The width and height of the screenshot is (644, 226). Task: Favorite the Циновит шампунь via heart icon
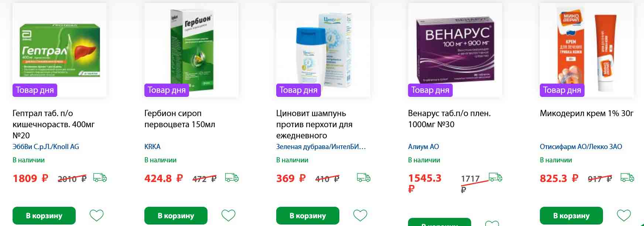click(x=360, y=215)
